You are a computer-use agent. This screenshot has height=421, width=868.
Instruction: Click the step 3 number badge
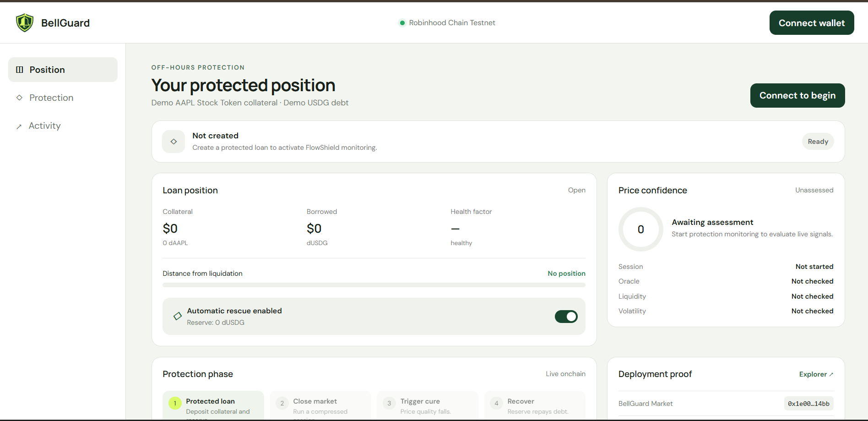389,403
